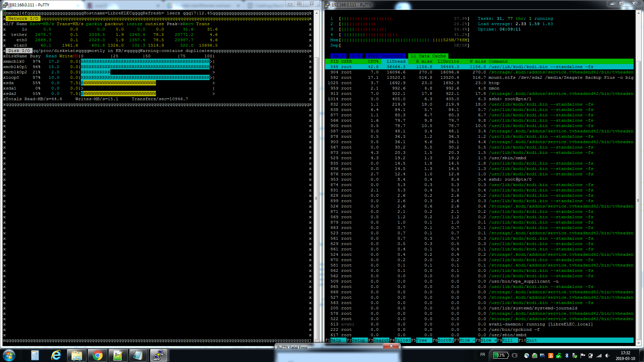Open Notepad++ from the taskbar

click(x=118, y=355)
